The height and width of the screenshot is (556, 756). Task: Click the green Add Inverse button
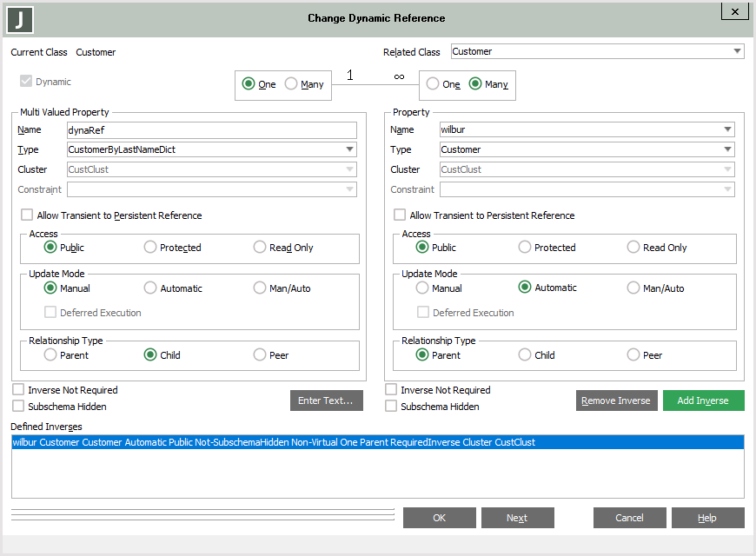(703, 400)
